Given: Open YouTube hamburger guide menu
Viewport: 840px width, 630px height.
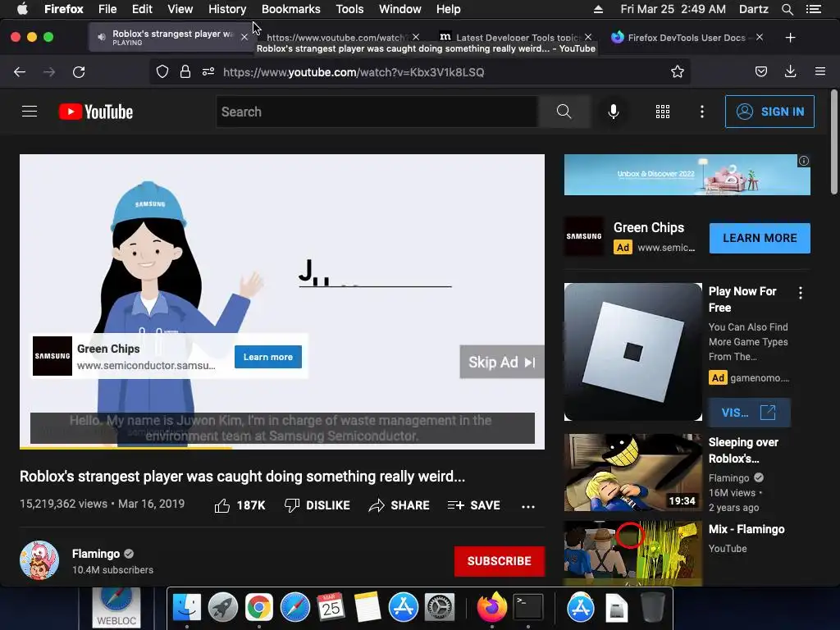Looking at the screenshot, I should 30,112.
